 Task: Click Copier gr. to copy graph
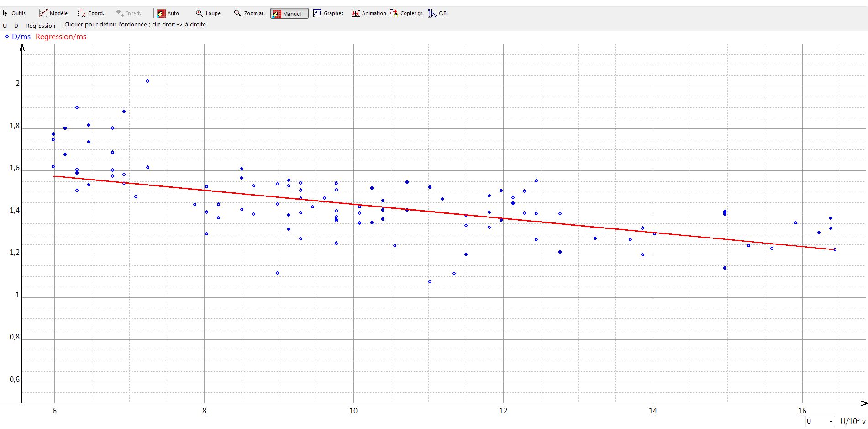click(407, 13)
